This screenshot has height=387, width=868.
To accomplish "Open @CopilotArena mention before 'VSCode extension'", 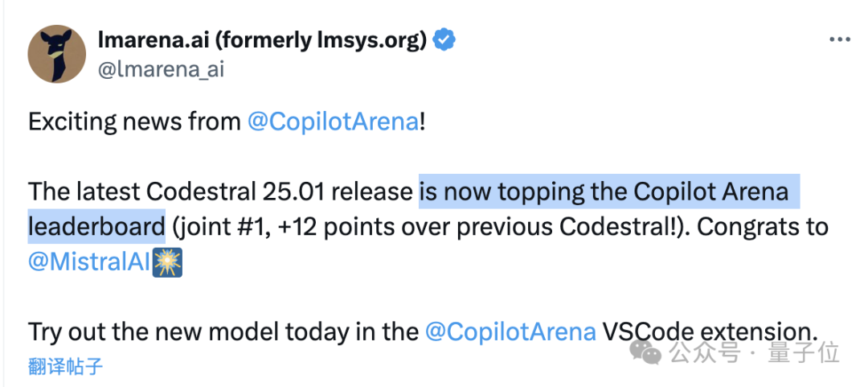I will pyautogui.click(x=510, y=331).
